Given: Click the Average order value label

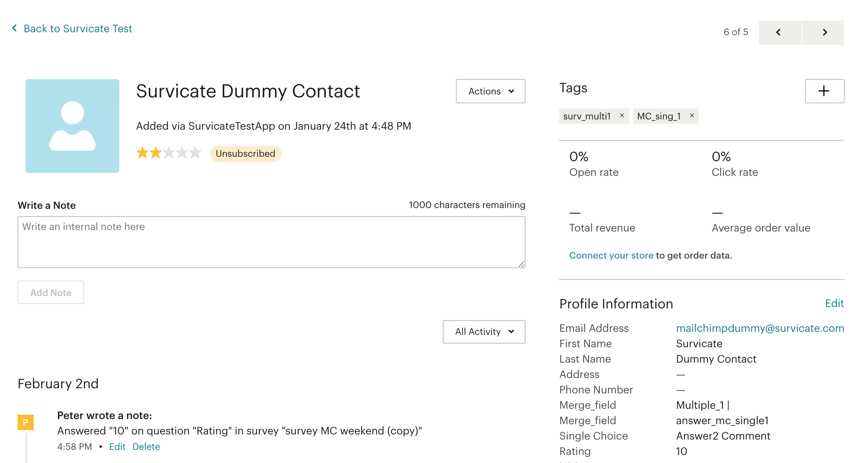Looking at the screenshot, I should [x=761, y=228].
